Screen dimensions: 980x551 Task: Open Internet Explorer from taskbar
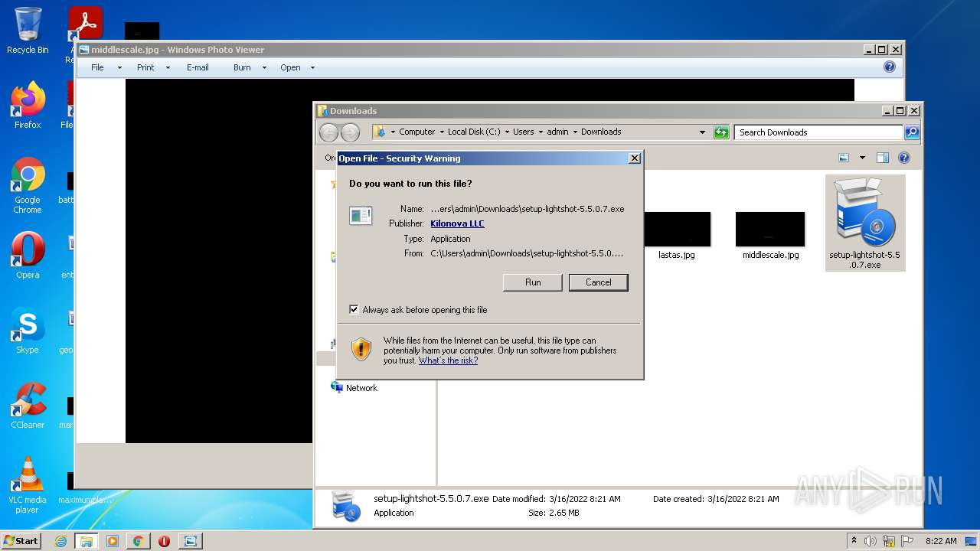(x=60, y=541)
